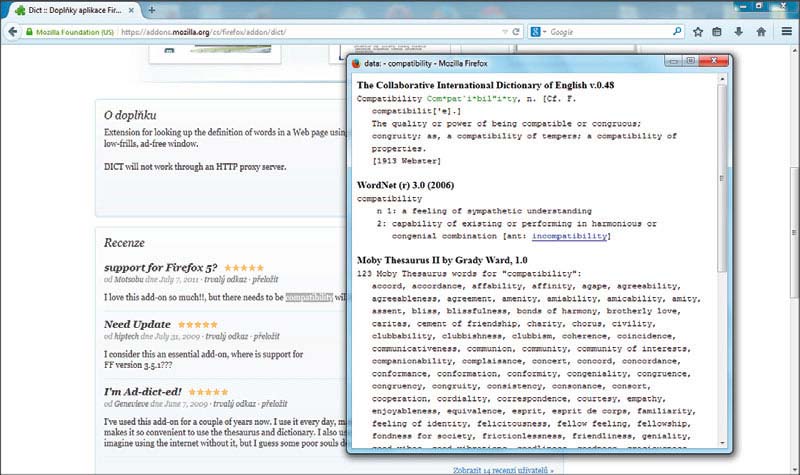Screen dimensions: 800x475
Task: Click the Google search input field
Action: [610, 32]
